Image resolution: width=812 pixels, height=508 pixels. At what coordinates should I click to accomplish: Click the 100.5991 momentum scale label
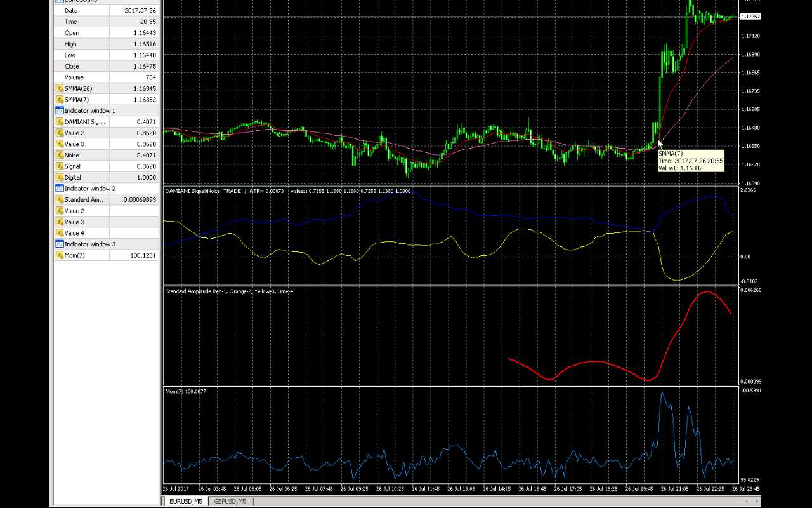click(750, 391)
